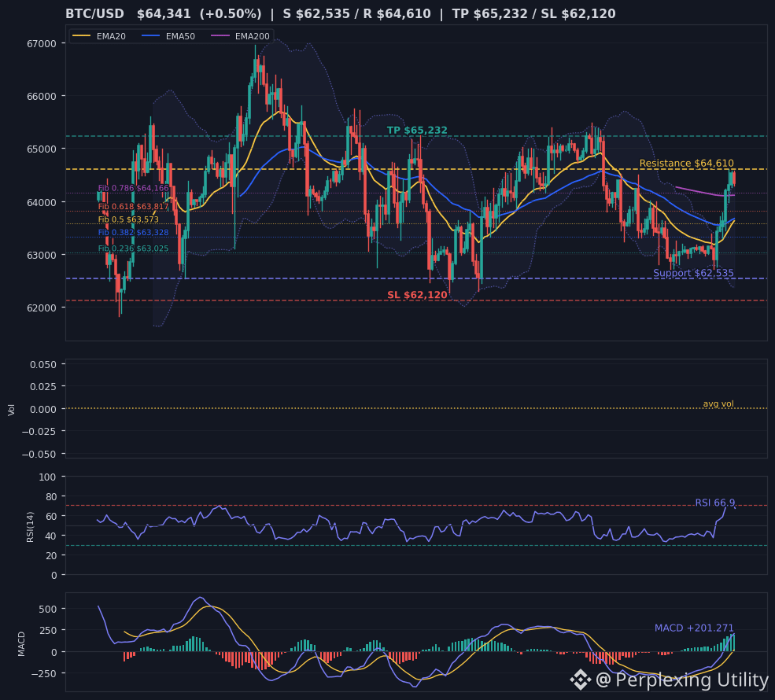Click the EMA50 legend entry
This screenshot has height=700, width=775.
[x=168, y=36]
